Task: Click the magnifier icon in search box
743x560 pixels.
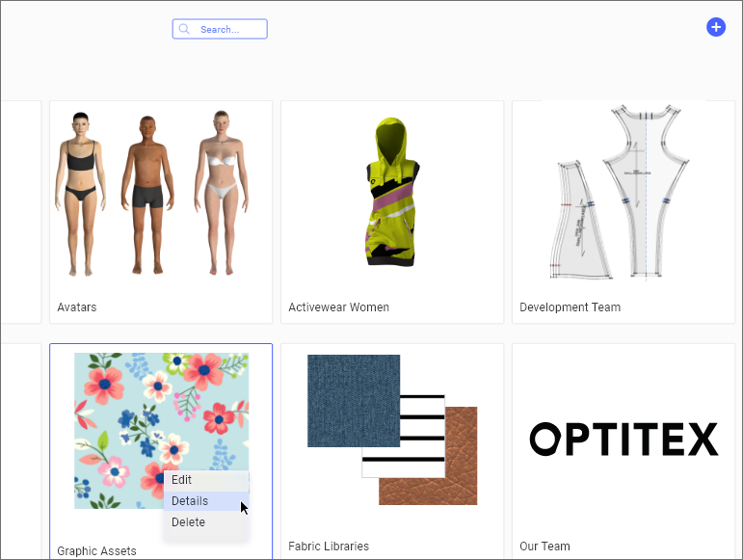Action: pyautogui.click(x=184, y=29)
